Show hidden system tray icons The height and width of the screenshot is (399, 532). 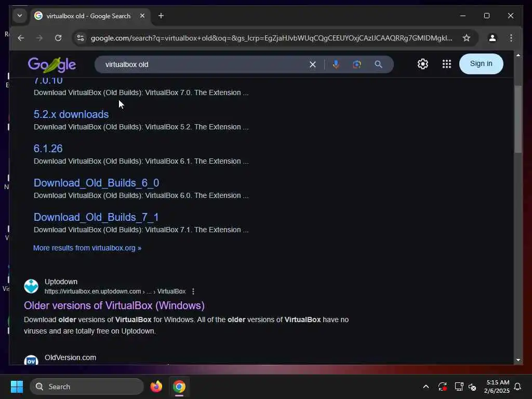426,387
